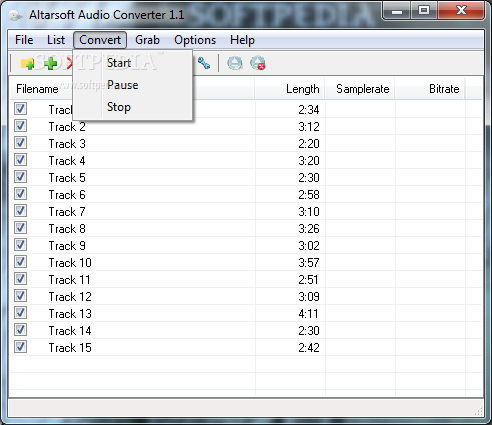
Task: Open the File menu
Action: tap(24, 40)
